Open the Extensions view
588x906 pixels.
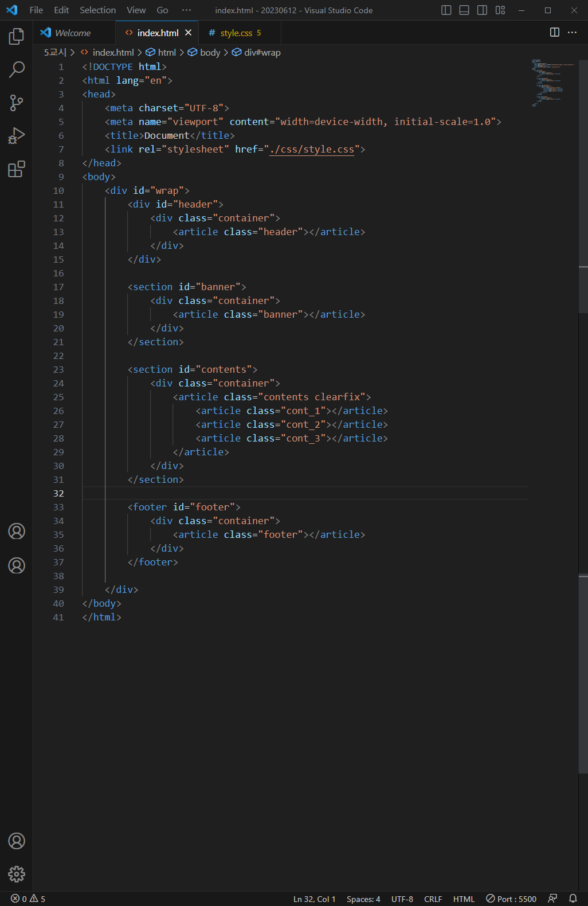click(17, 169)
